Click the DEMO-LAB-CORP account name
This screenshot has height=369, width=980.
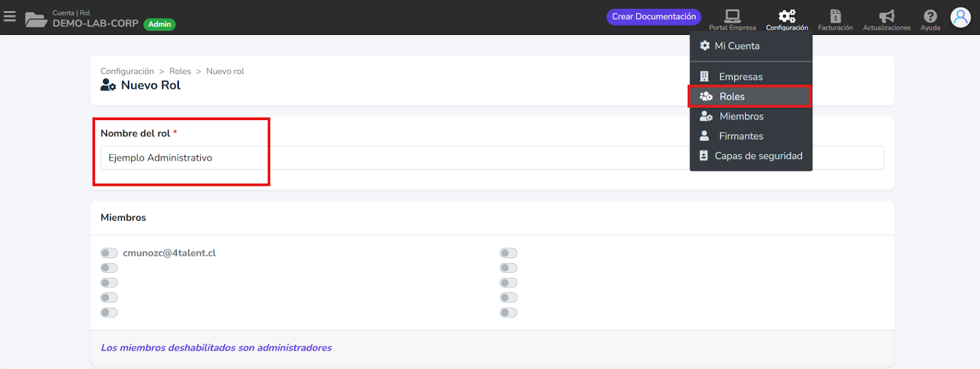[x=96, y=23]
